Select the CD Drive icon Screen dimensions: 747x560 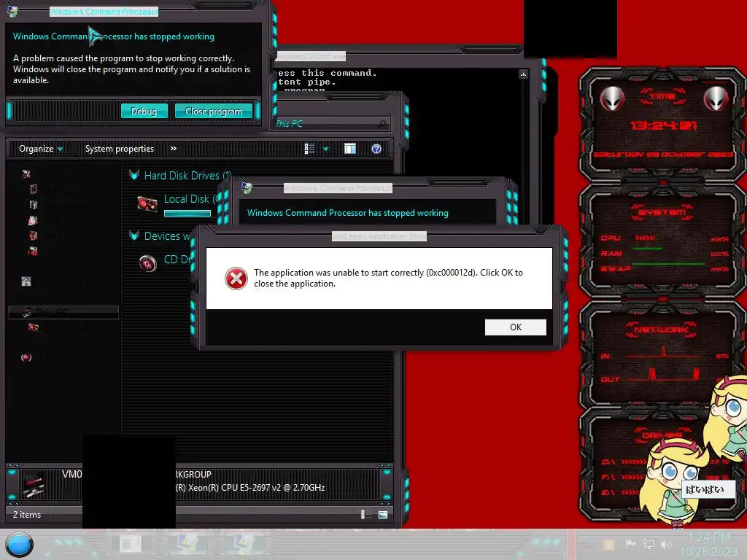[x=147, y=262]
